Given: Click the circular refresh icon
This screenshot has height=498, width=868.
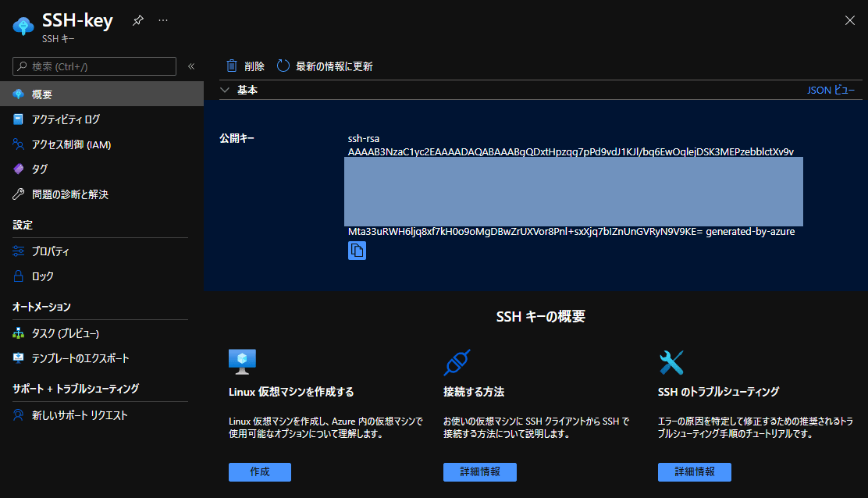Looking at the screenshot, I should click(x=283, y=66).
